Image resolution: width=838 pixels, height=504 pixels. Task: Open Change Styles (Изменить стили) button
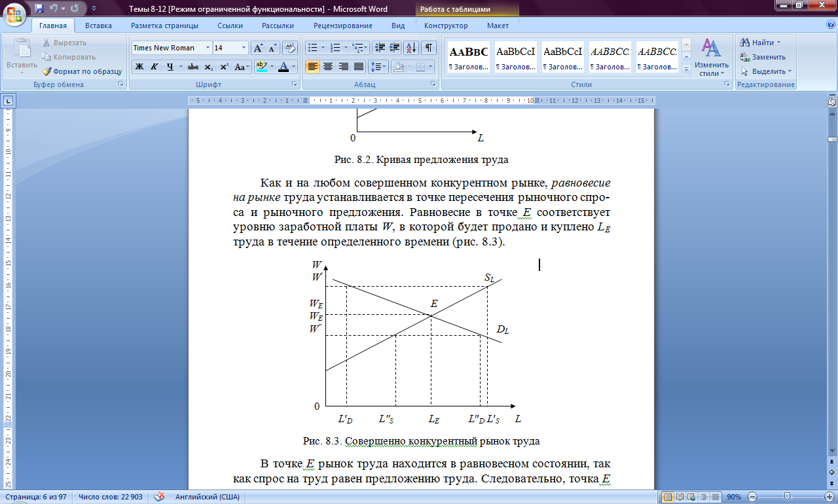712,58
